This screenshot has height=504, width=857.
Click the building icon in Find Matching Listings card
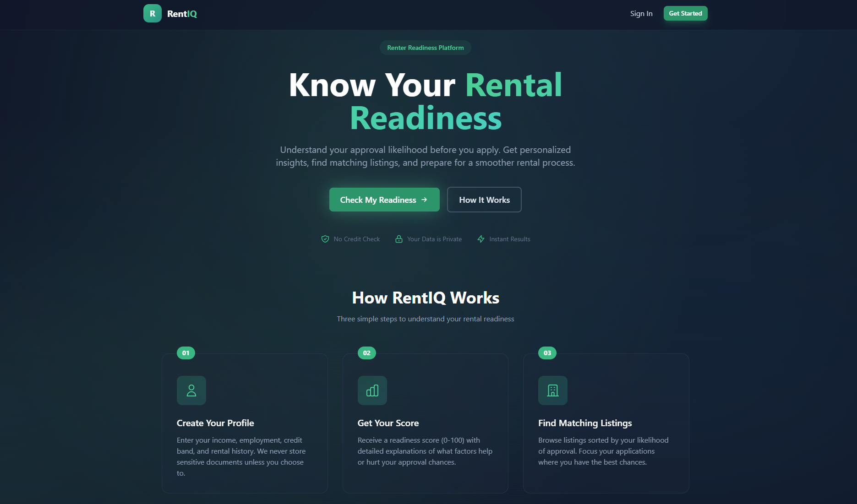553,390
